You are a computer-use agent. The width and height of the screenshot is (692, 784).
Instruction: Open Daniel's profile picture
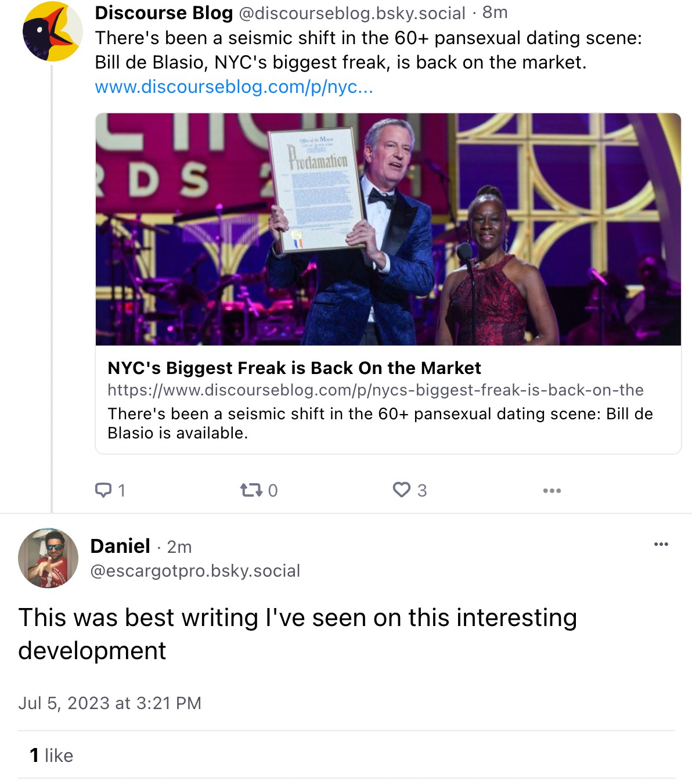(x=48, y=558)
